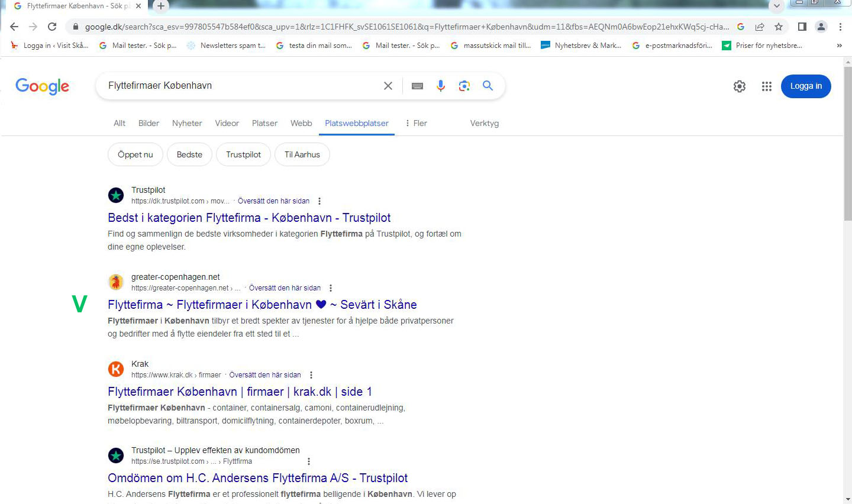The width and height of the screenshot is (852, 504).
Task: Open testa din mail som... bookmark
Action: click(x=314, y=46)
